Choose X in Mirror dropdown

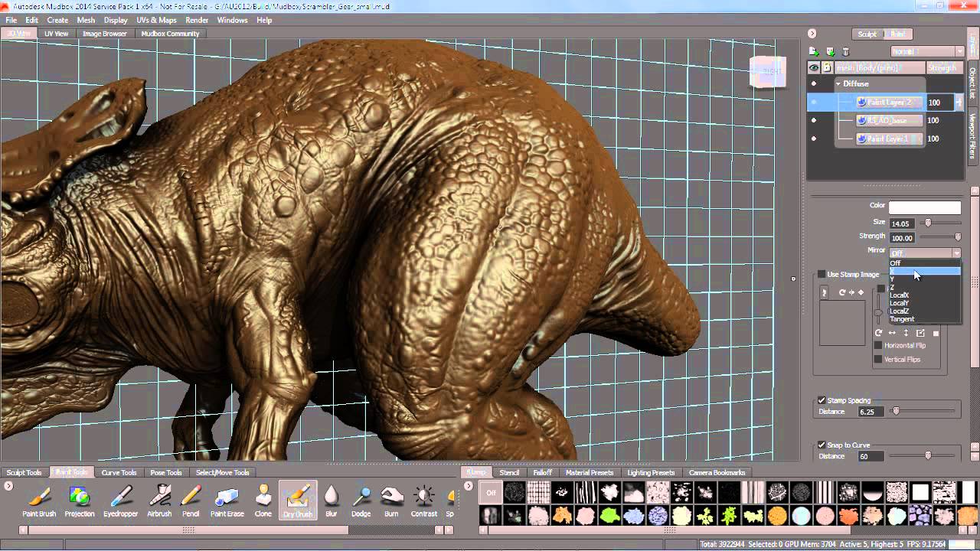tap(924, 271)
